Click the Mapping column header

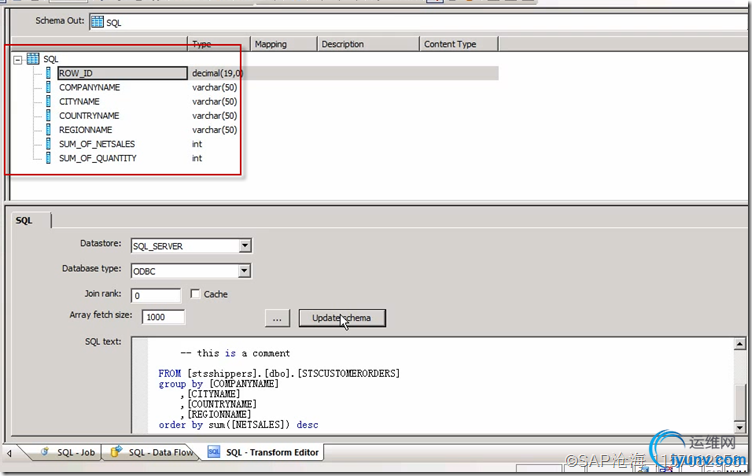(283, 44)
